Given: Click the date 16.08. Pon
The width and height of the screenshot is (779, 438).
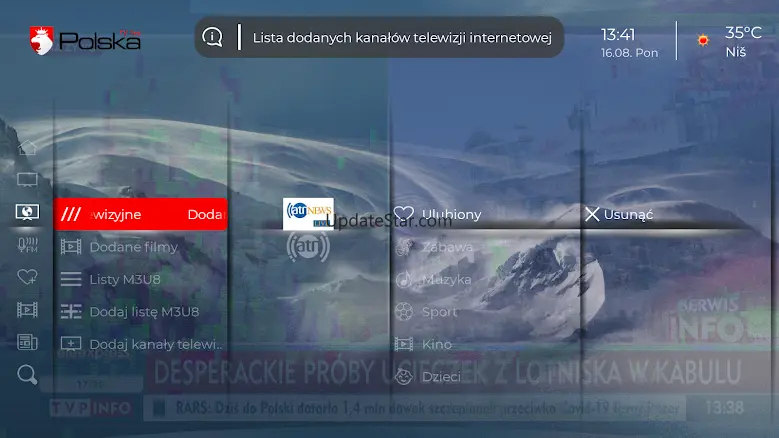Looking at the screenshot, I should click(629, 53).
